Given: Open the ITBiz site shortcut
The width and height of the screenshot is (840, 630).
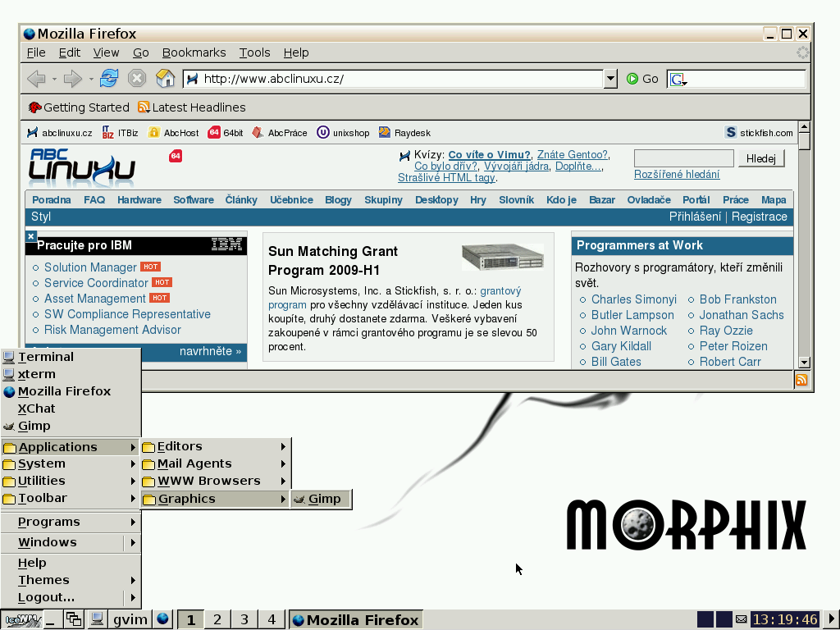Looking at the screenshot, I should tap(120, 133).
